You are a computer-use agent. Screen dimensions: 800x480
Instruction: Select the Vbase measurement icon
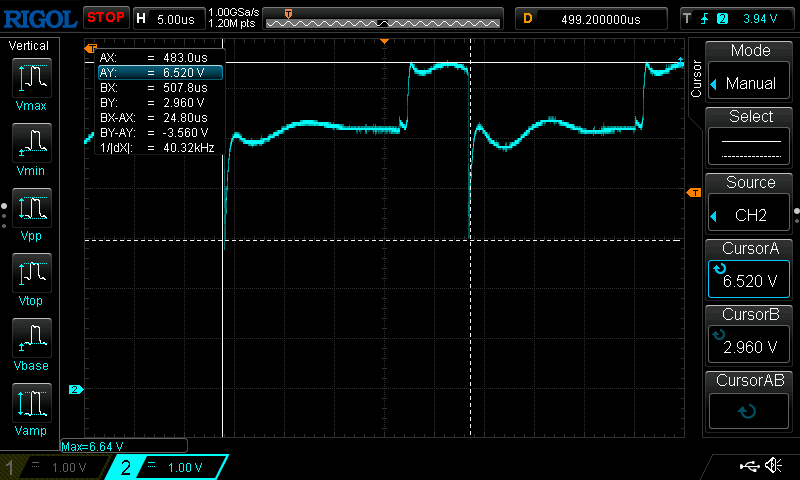(32, 337)
